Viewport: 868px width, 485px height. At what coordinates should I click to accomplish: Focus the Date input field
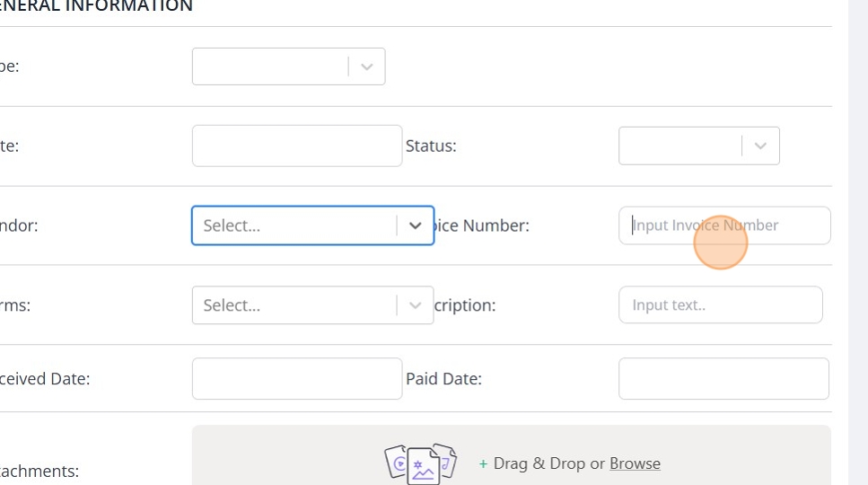(x=296, y=145)
